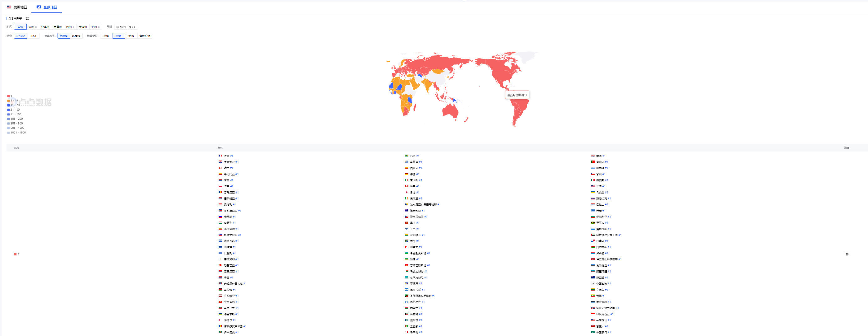Select the 免费榜 chart type
Image resolution: width=868 pixels, height=336 pixels.
[x=64, y=36]
